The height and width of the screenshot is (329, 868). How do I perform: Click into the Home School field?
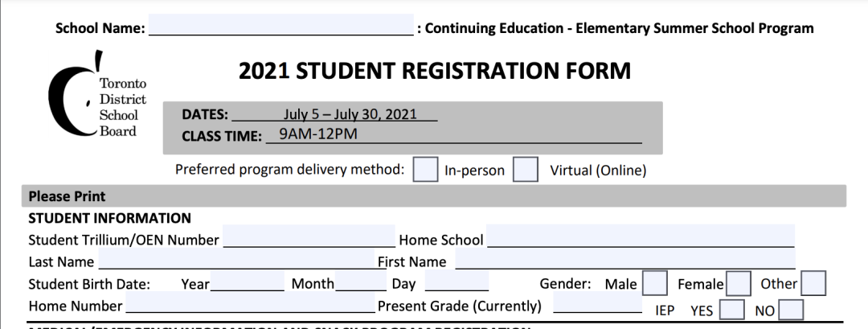[641, 236]
